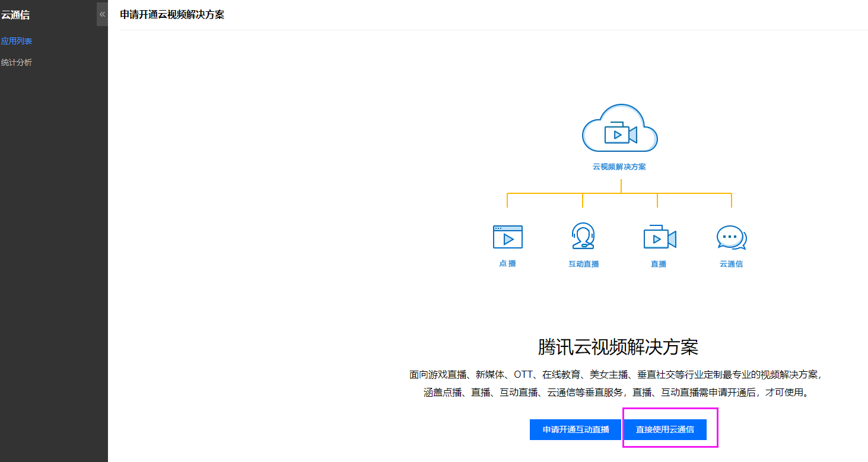The image size is (868, 462).
Task: Select the 云通信 chat bubbles icon
Action: click(x=732, y=238)
